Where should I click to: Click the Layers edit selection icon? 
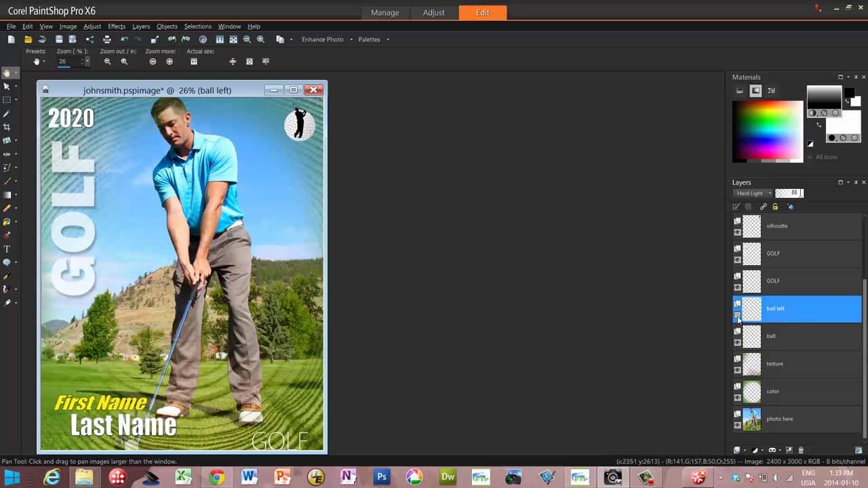pos(736,207)
